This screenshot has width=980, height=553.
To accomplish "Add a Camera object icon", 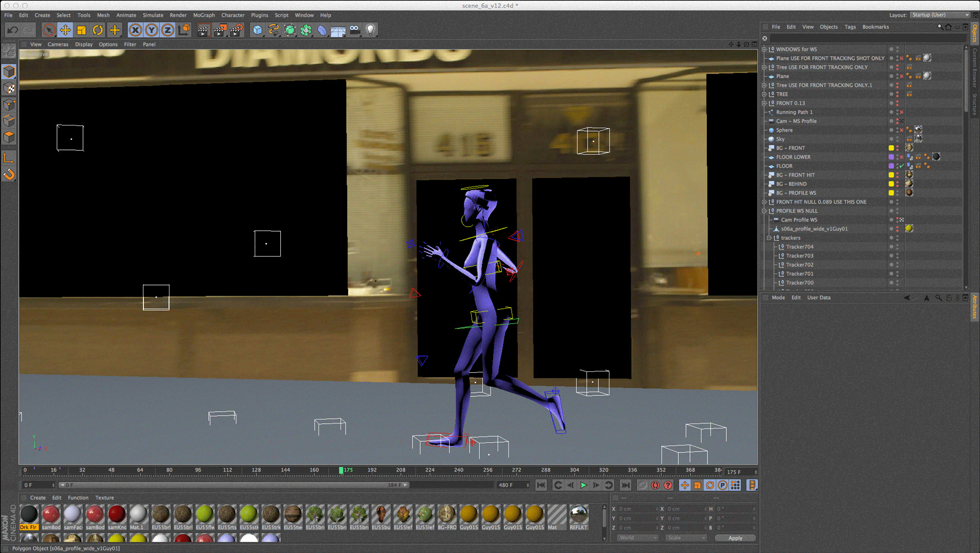I will tap(355, 30).
